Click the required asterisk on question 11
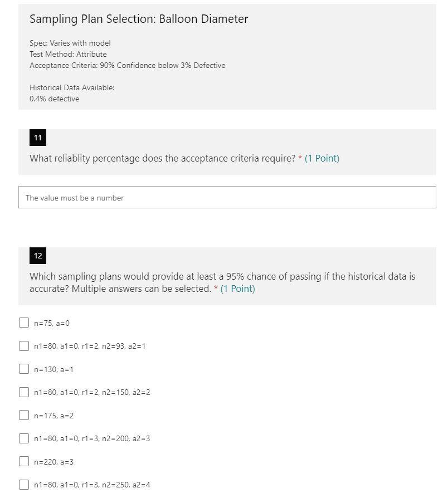Screen dimensions: 448x498 coord(300,158)
